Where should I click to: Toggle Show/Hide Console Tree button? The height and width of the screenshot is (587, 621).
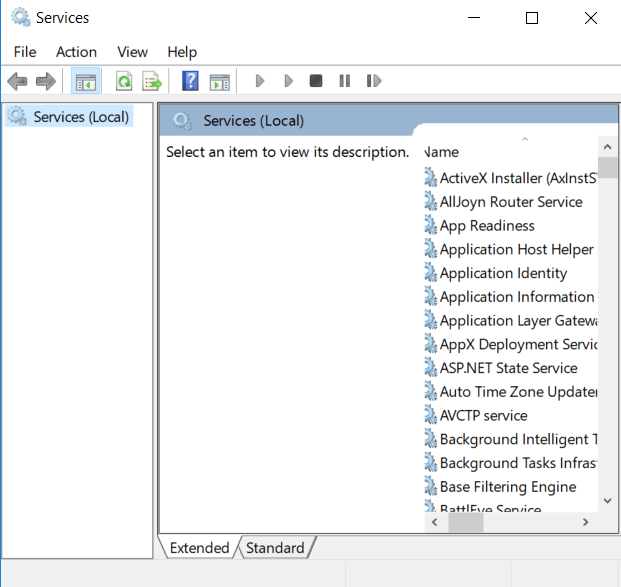click(87, 81)
